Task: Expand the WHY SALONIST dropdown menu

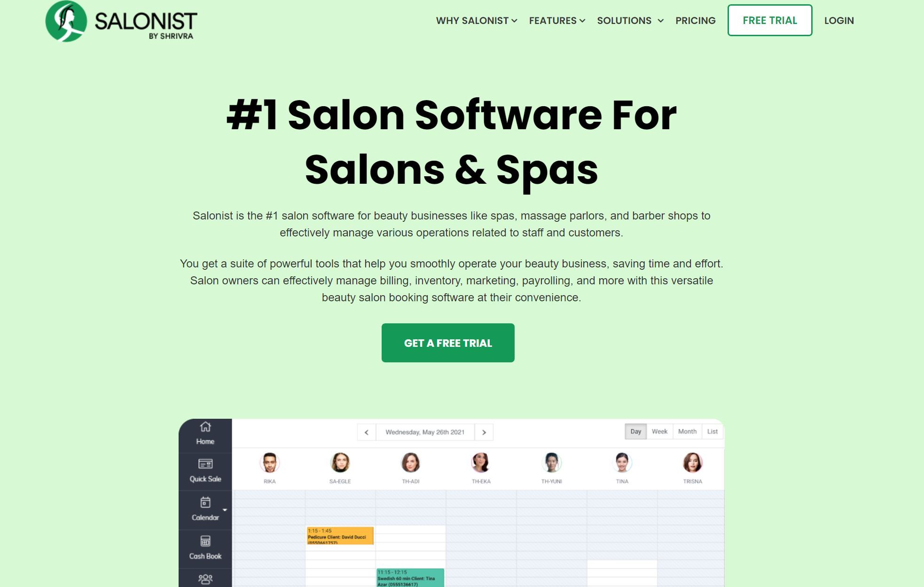Action: (476, 20)
